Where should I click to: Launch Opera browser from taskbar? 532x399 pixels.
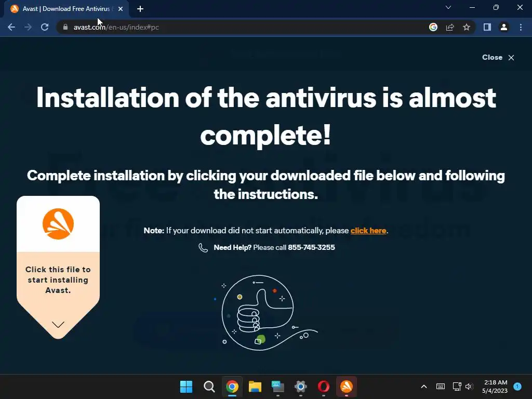[x=323, y=387]
